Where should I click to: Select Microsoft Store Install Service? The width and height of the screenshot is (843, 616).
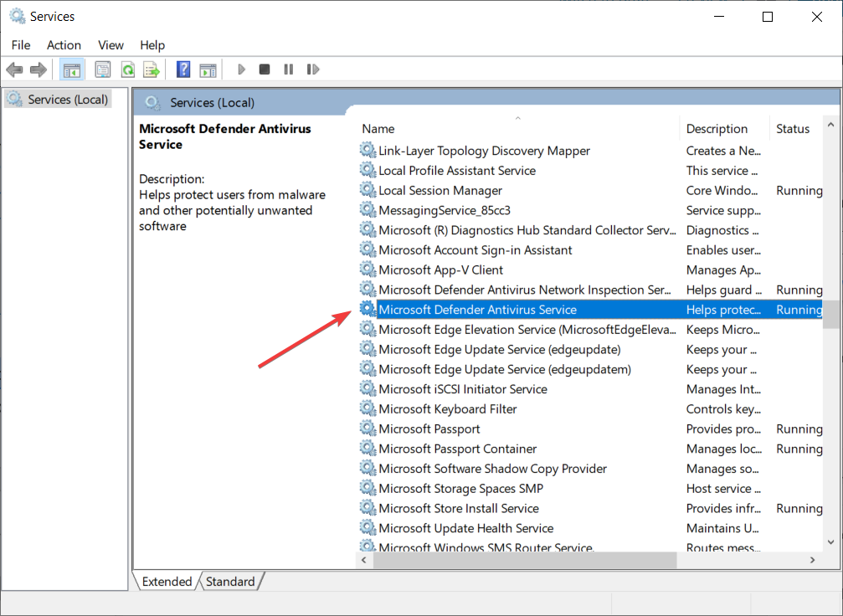click(x=459, y=509)
